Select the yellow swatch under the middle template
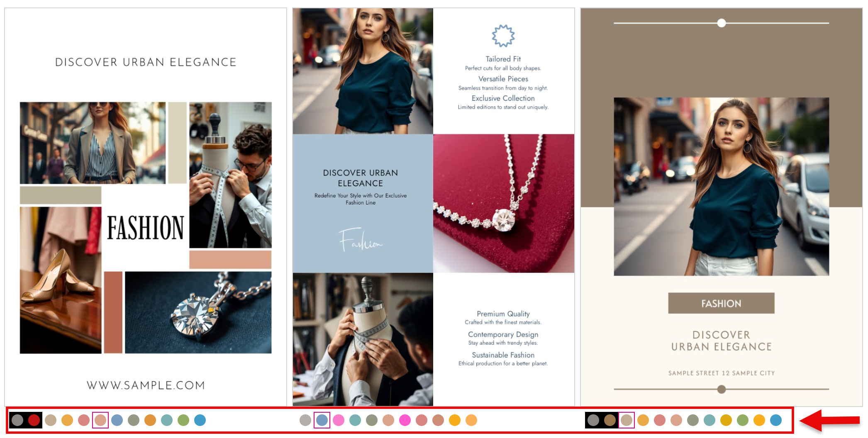Viewport: 868px width, 438px height. (454, 420)
